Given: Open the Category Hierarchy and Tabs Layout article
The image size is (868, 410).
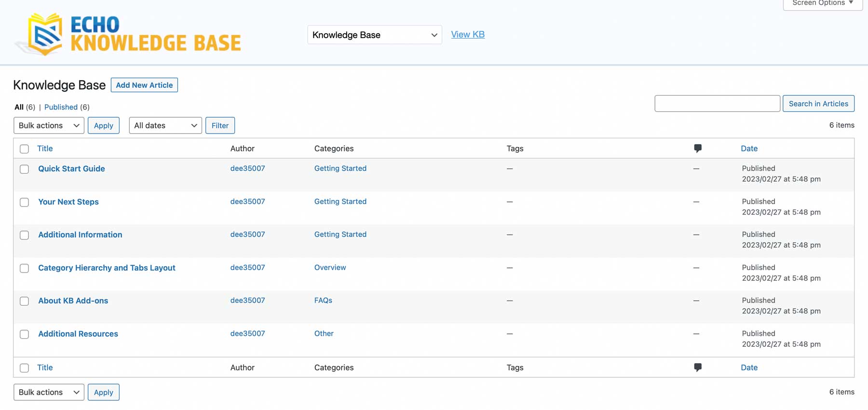Looking at the screenshot, I should [107, 268].
